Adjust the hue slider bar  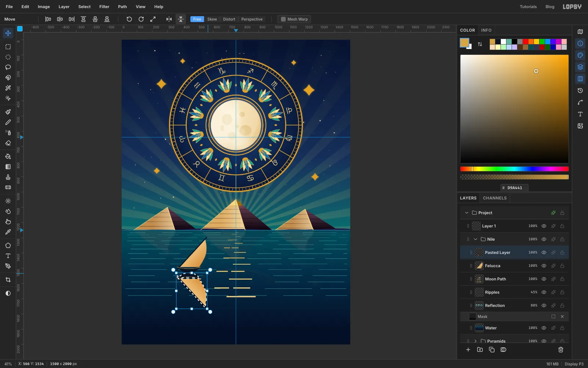tap(514, 169)
